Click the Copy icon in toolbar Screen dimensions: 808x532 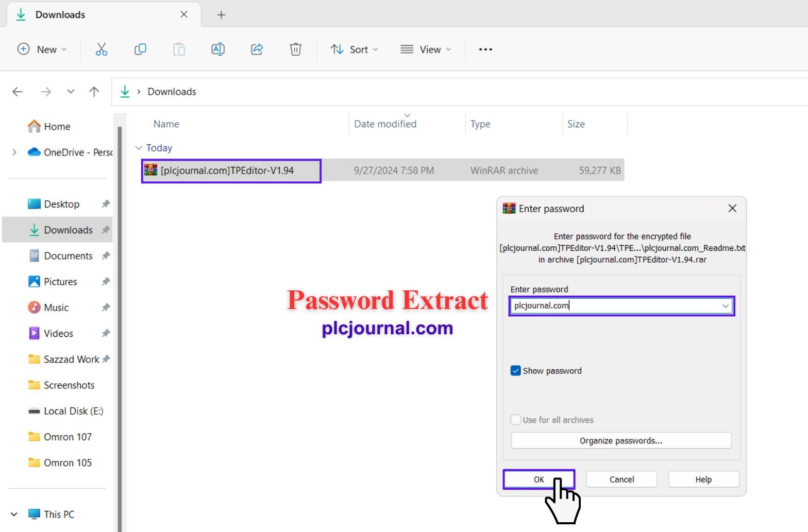click(x=140, y=49)
